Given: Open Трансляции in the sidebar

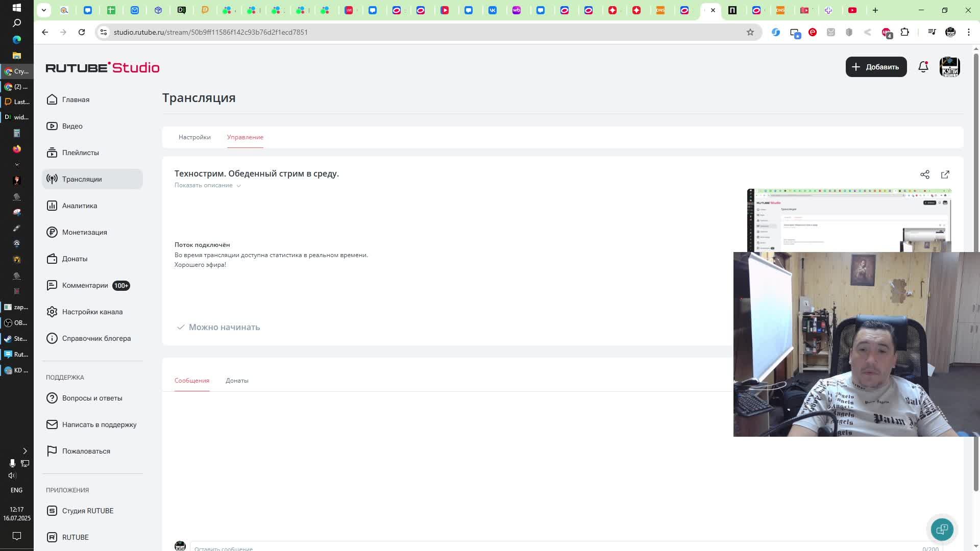Looking at the screenshot, I should [82, 179].
